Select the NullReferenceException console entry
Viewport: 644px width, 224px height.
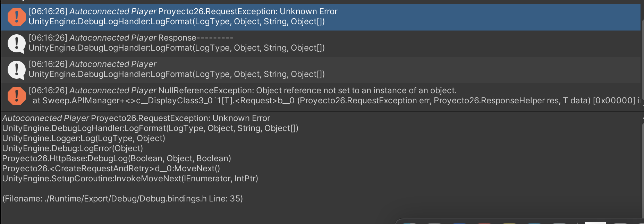(x=243, y=96)
